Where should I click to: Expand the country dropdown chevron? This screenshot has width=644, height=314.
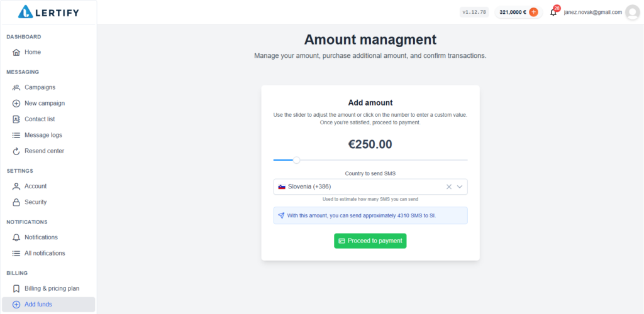click(x=460, y=187)
